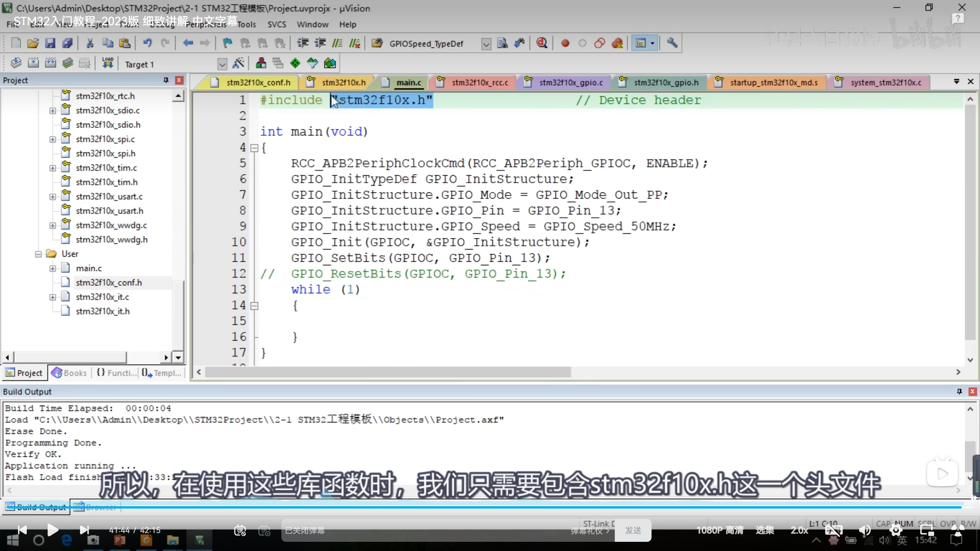
Task: Toggle the danmaku switch in video player
Action: coord(240,530)
